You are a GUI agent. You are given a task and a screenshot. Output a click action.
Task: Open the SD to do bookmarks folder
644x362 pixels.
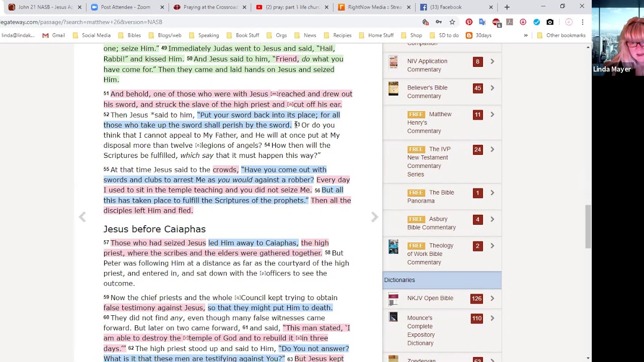click(x=444, y=35)
